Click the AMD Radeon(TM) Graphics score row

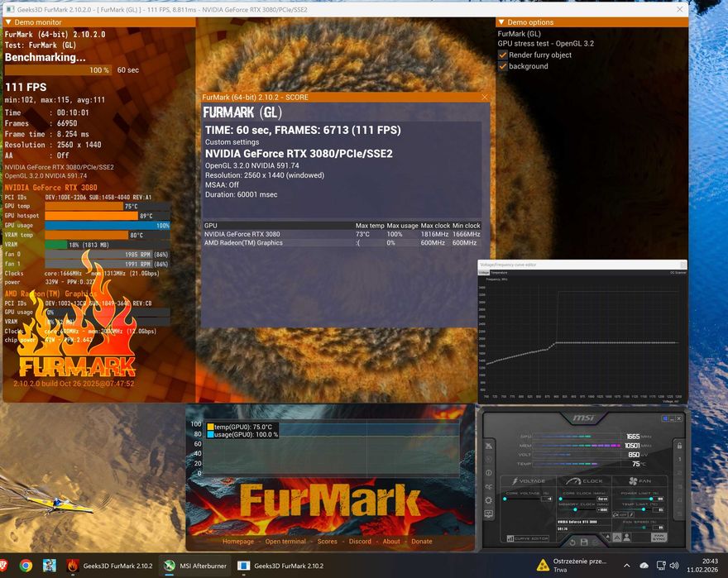(342, 243)
